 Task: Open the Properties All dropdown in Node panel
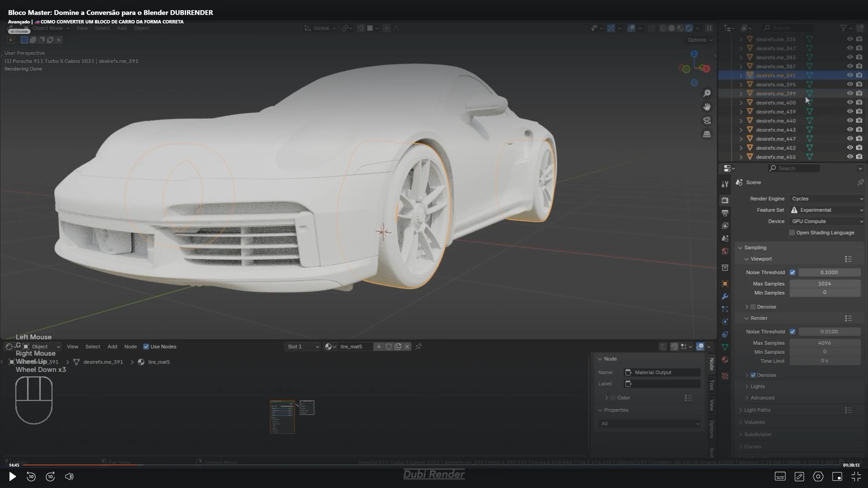click(649, 424)
